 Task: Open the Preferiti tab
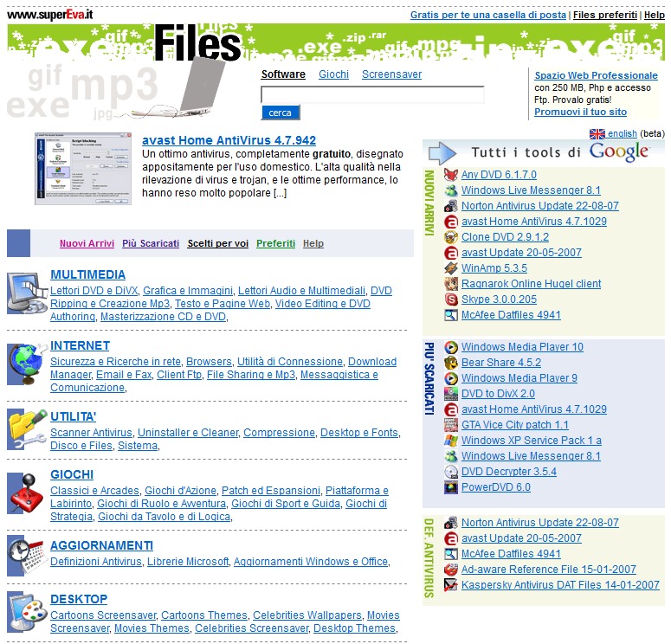(x=275, y=243)
